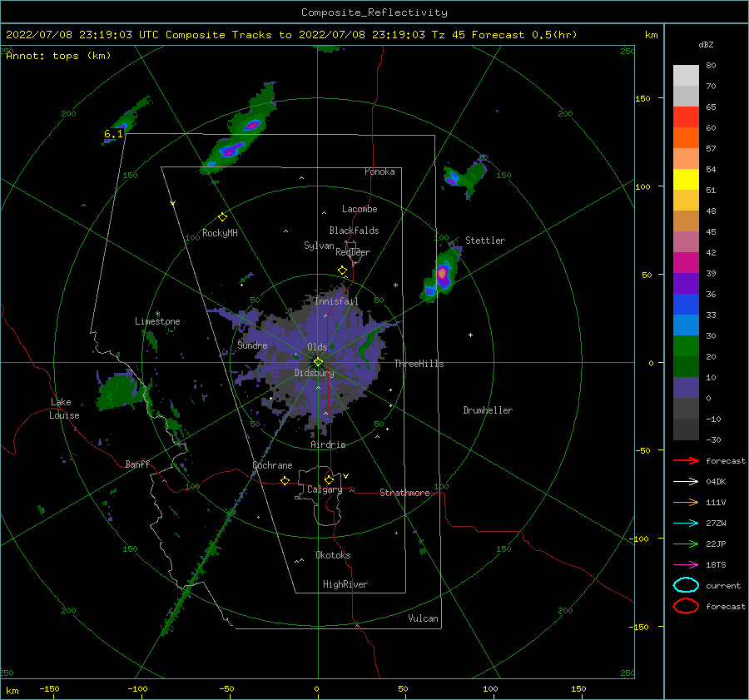Click the Innisfail city label
This screenshot has height=700, width=749.
[x=336, y=301]
